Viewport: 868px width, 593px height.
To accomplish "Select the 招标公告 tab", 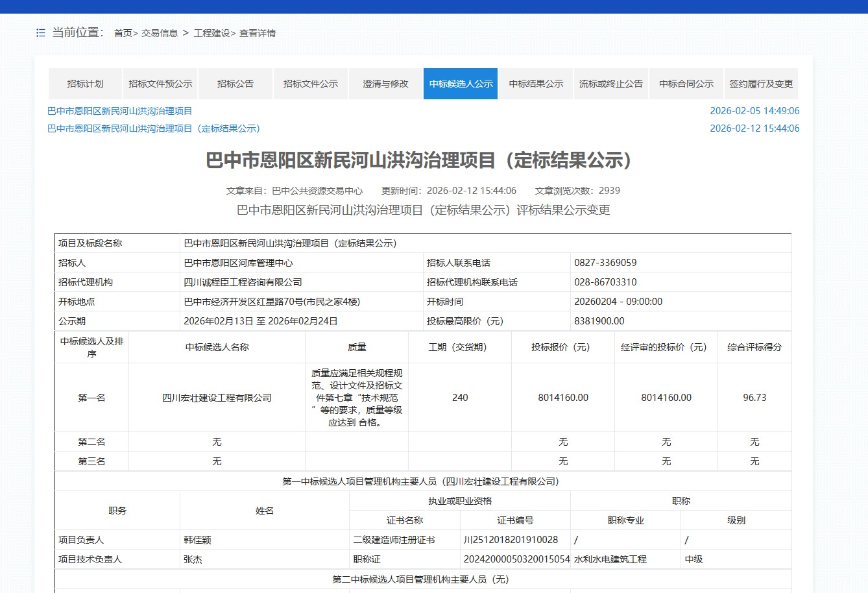I will tap(235, 84).
